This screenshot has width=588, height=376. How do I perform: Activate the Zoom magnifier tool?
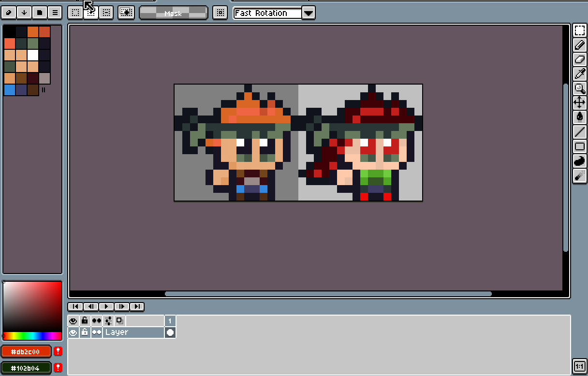[x=579, y=88]
